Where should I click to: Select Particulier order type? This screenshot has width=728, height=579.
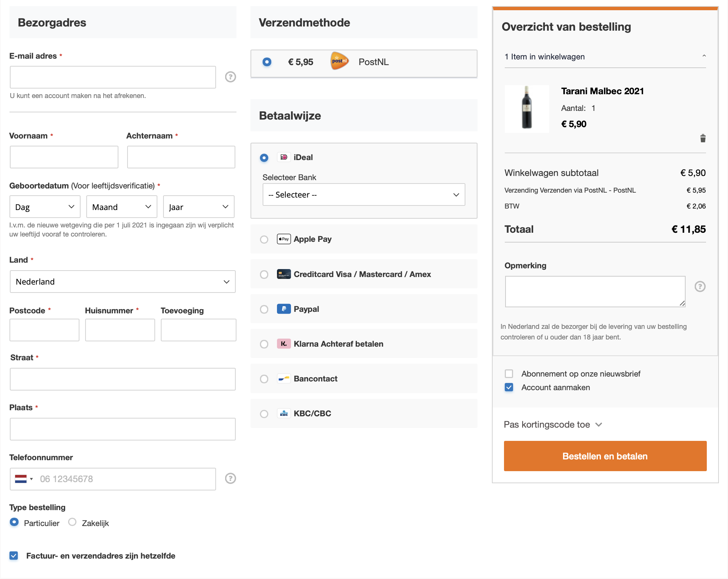14,522
